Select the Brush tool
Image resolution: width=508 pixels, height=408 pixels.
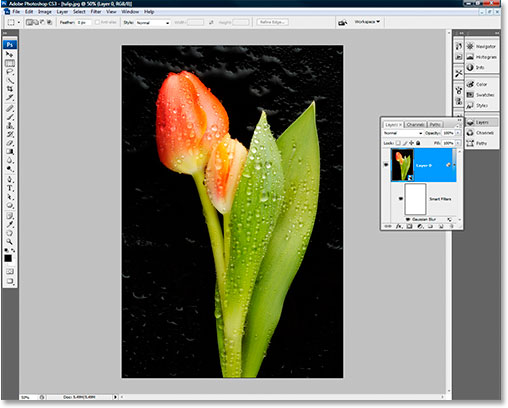(x=10, y=117)
